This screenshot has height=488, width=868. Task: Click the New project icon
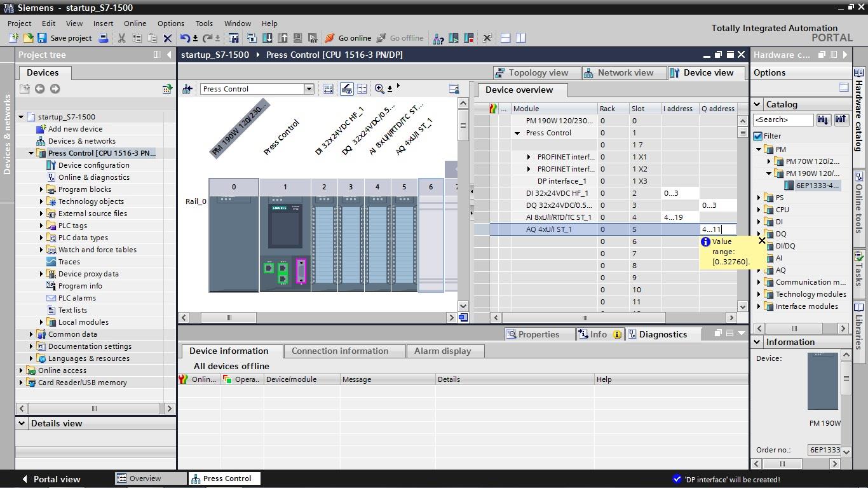click(x=13, y=38)
